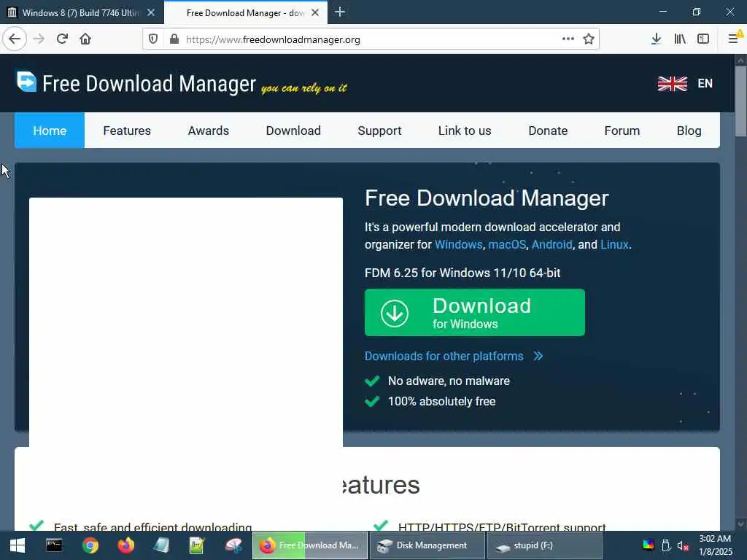Open the Download navigation item
The image size is (747, 560).
pos(293,131)
